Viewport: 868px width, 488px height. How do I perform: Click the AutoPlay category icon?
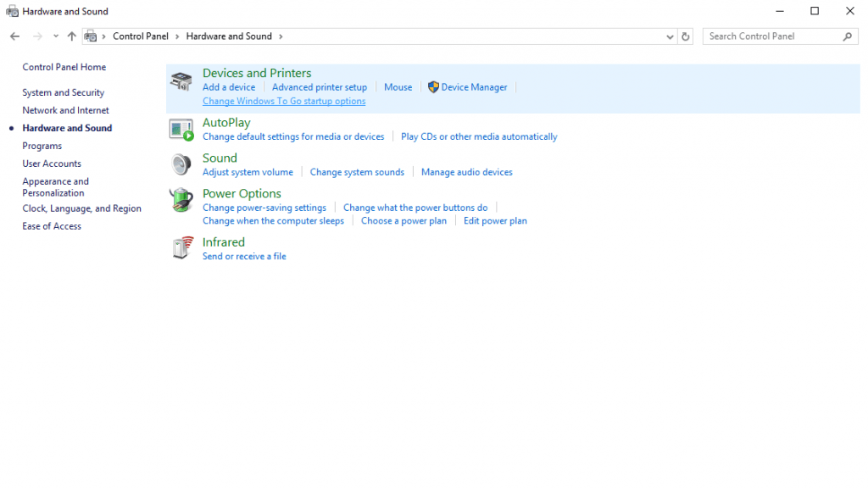[181, 130]
